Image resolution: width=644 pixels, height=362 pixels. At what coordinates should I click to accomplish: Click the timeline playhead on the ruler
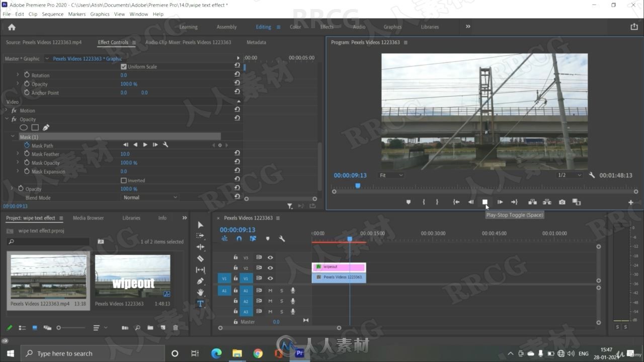tap(350, 239)
